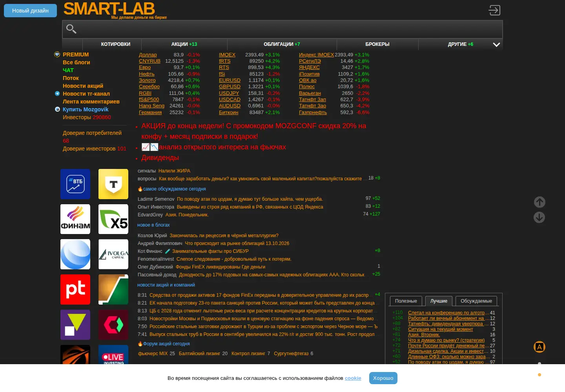This screenshot has width=565, height=392.
Task: Open the Газпнефть quote link
Action: pyautogui.click(x=313, y=113)
